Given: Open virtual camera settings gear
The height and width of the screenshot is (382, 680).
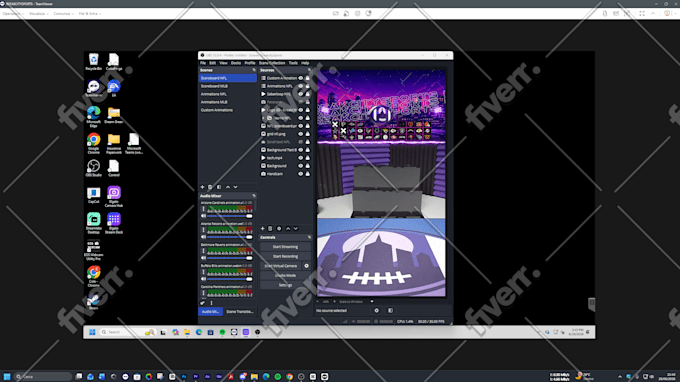Looking at the screenshot, I should coord(307,266).
